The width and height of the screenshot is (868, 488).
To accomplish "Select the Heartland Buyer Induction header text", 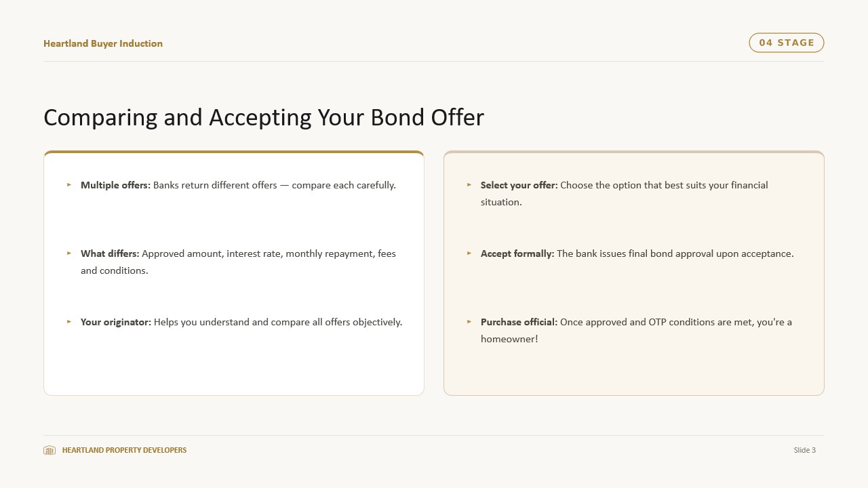I will tap(103, 43).
